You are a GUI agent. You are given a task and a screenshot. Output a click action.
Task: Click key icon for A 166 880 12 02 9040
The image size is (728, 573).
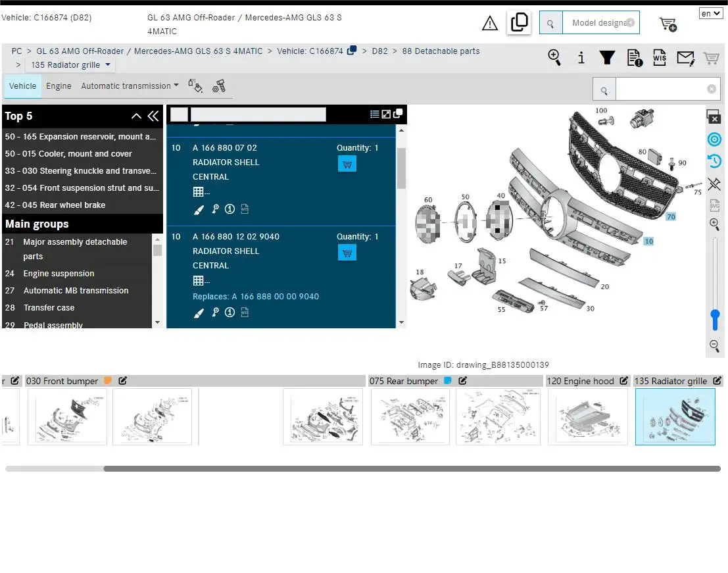[x=215, y=312]
